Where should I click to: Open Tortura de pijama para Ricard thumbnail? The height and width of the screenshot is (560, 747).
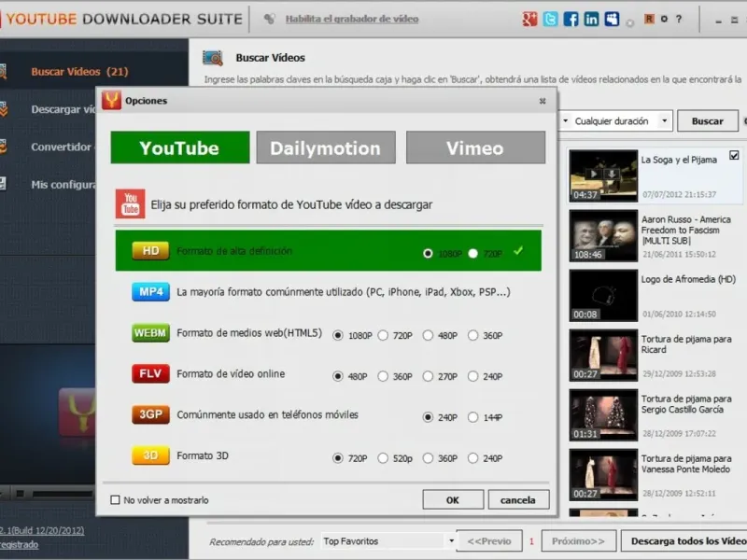pyautogui.click(x=603, y=356)
